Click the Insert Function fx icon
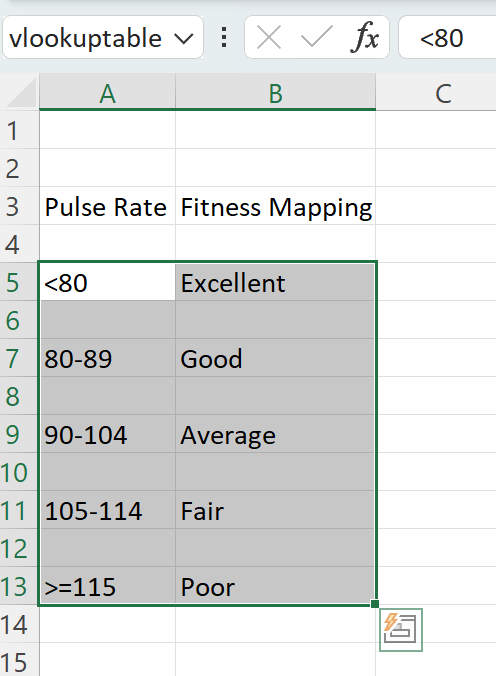Viewport: 496px width, 676px height. [364, 38]
